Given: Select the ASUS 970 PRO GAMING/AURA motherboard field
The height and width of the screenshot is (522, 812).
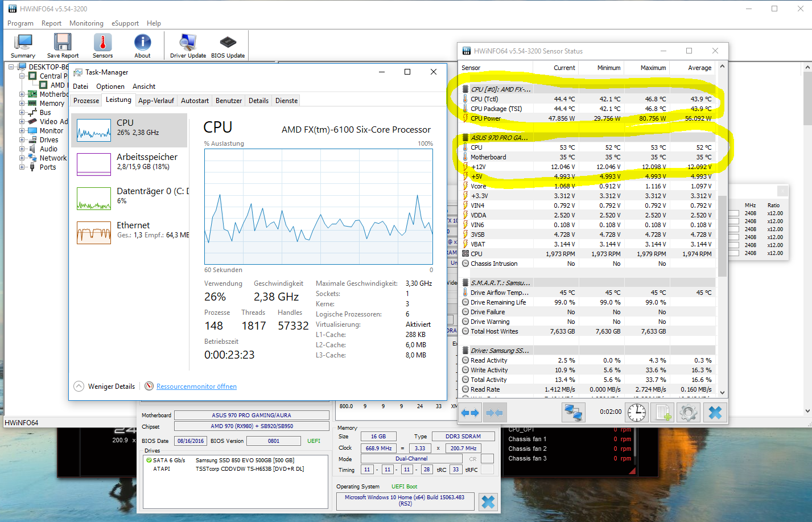Looking at the screenshot, I should point(252,416).
